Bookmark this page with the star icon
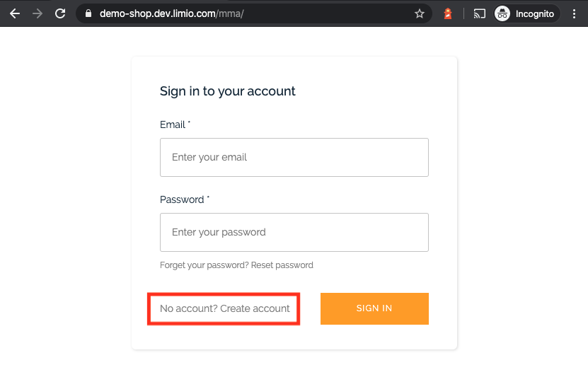Image resolution: width=588 pixels, height=365 pixels. [x=420, y=14]
